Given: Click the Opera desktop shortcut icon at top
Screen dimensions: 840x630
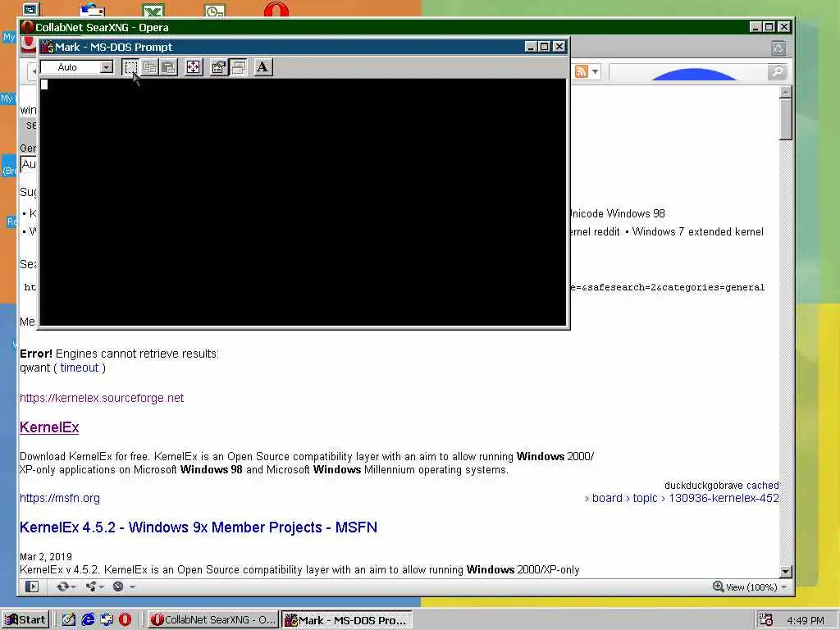Looking at the screenshot, I should click(276, 9).
